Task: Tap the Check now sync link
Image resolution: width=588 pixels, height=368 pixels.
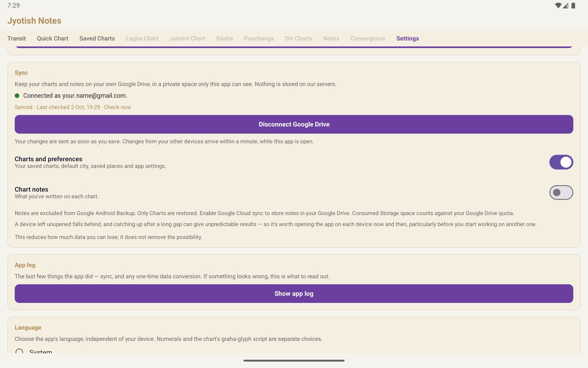Action: pyautogui.click(x=118, y=107)
